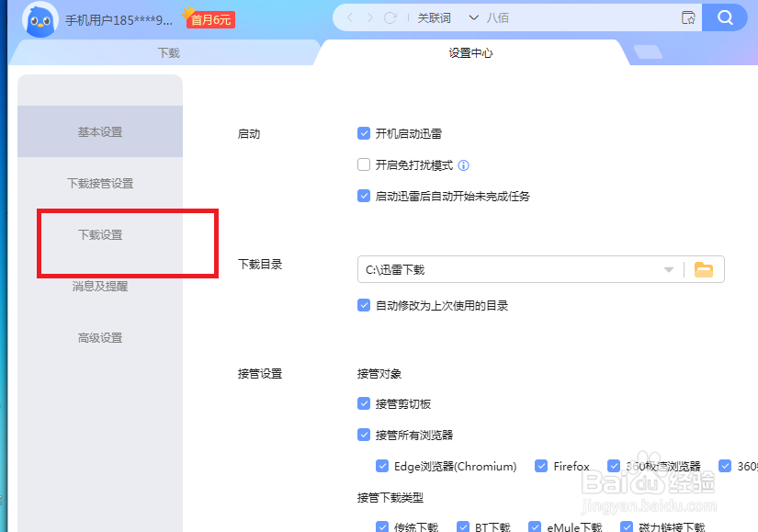
Task: Toggle 360极速浏览器 checkbox
Action: pos(614,466)
